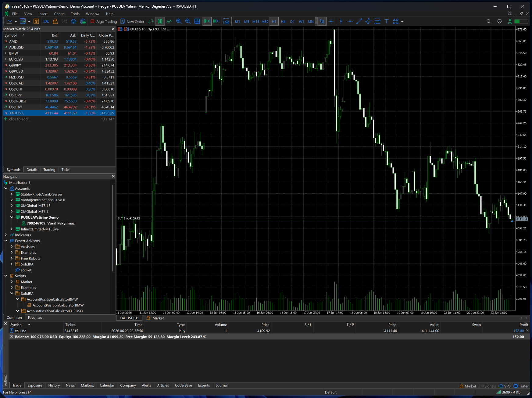The image size is (532, 398).
Task: Click 'click to add...' symbol field
Action: (20, 119)
